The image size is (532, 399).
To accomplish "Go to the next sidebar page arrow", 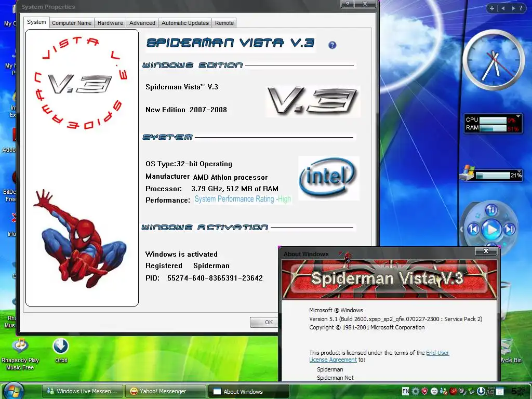I will (513, 8).
